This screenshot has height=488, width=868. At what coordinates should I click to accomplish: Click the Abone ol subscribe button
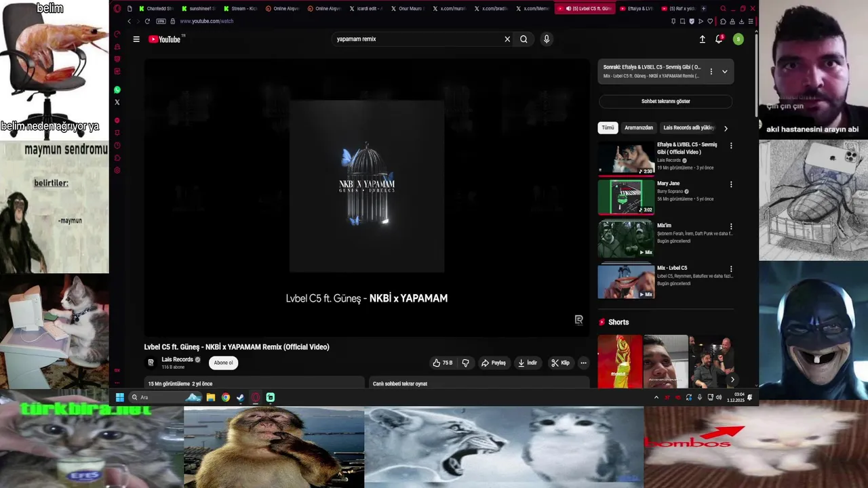[223, 363]
